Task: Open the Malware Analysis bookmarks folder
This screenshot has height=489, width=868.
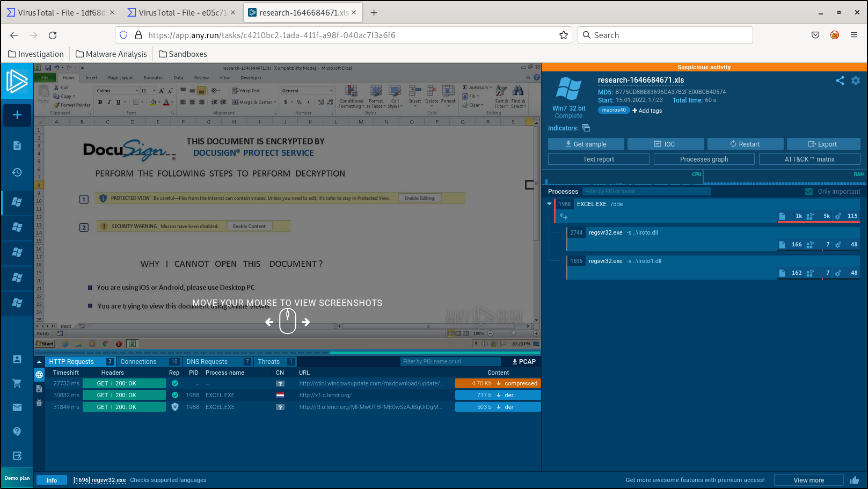Action: pos(111,54)
